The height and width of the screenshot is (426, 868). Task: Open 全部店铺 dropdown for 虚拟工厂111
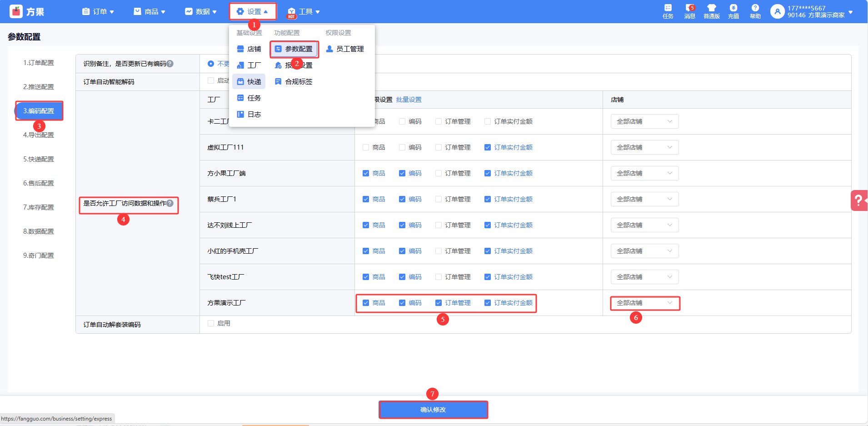644,147
